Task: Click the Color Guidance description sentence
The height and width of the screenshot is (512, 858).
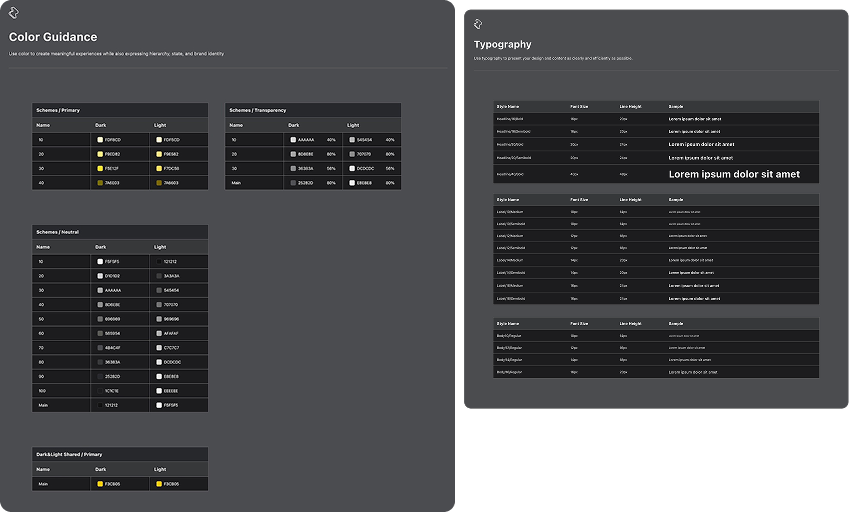Action: 116,54
